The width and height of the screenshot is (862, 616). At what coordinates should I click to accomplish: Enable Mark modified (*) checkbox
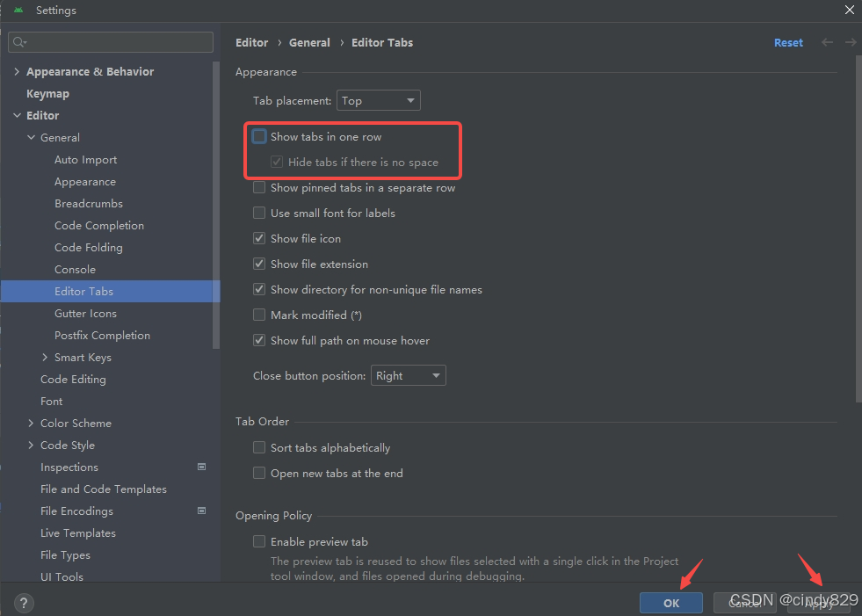coord(259,315)
